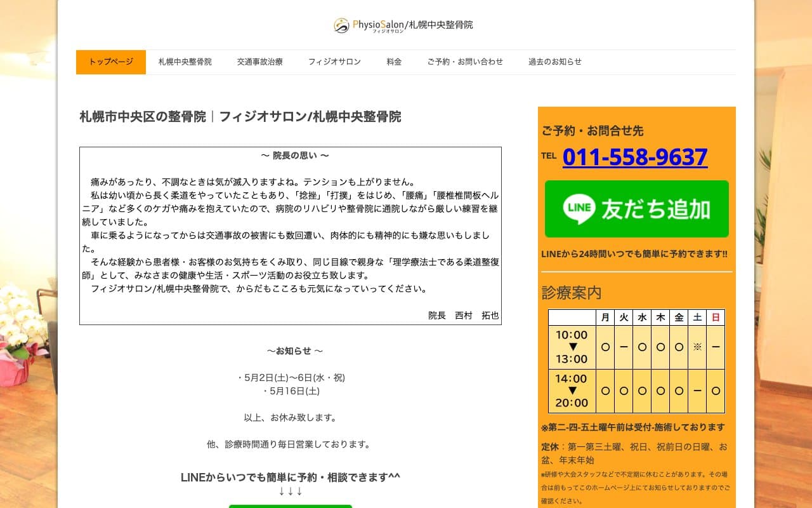Click the 定休 holiday information text
Screen dimensions: 812x508
(634, 454)
